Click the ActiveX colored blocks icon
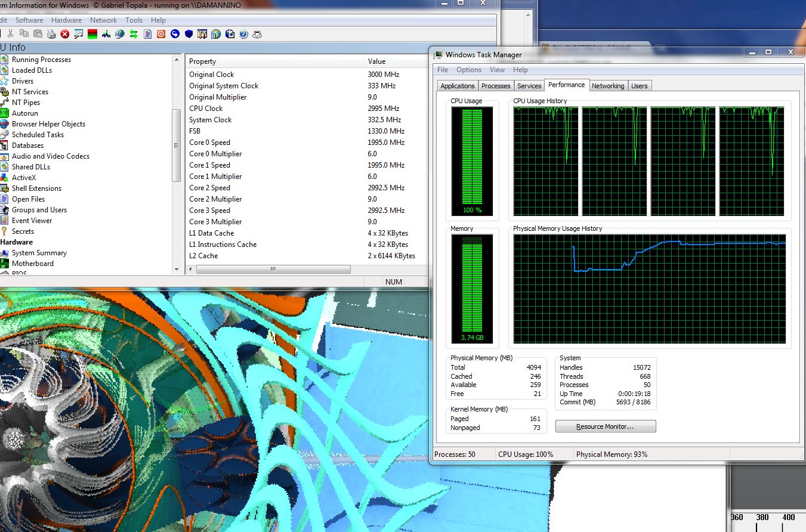Screen dimensions: 806x532 pos(4,178)
